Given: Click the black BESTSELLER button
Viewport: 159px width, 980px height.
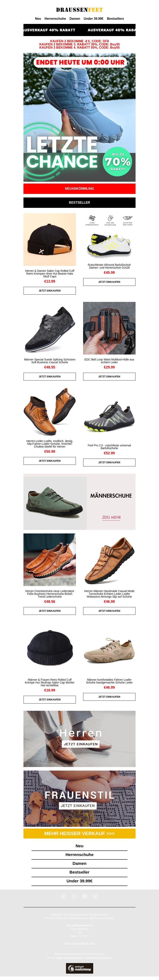Looking at the screenshot, I should click(x=79, y=202).
